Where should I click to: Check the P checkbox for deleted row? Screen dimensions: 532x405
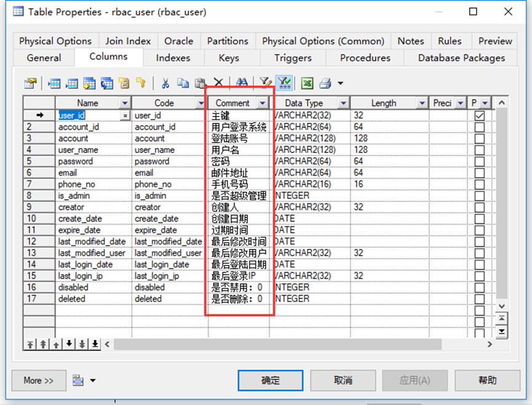point(479,299)
